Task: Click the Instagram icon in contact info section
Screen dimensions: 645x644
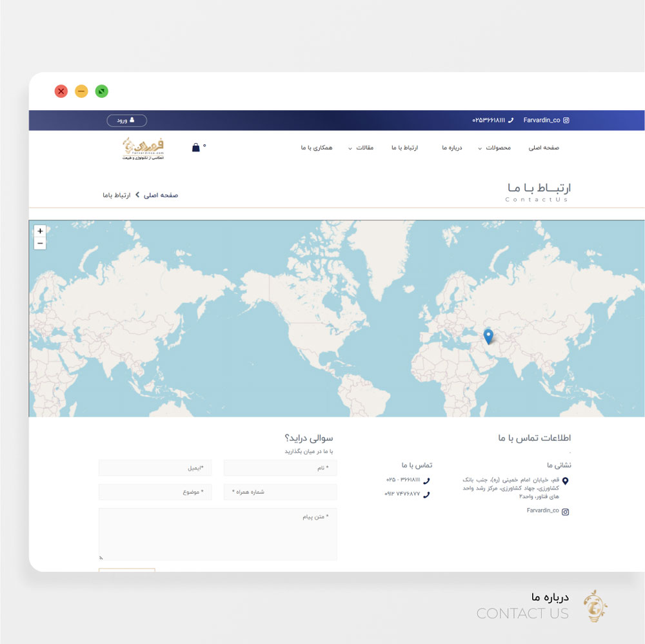Action: pyautogui.click(x=566, y=512)
